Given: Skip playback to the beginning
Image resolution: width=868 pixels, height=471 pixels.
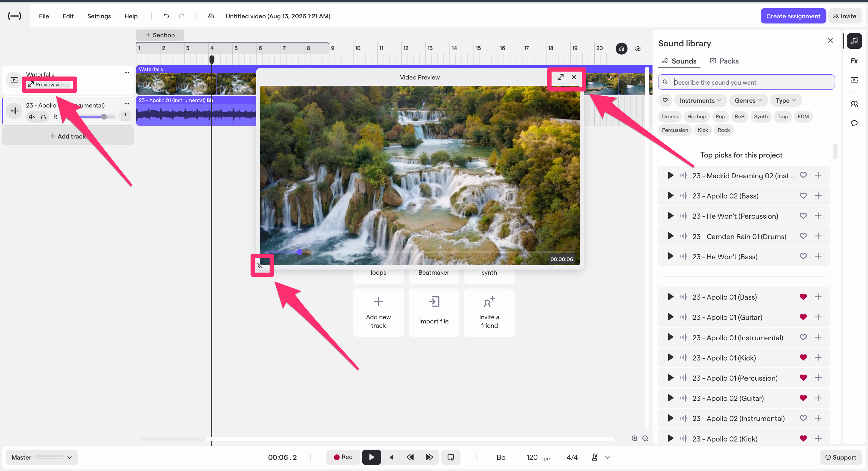Looking at the screenshot, I should pos(391,457).
